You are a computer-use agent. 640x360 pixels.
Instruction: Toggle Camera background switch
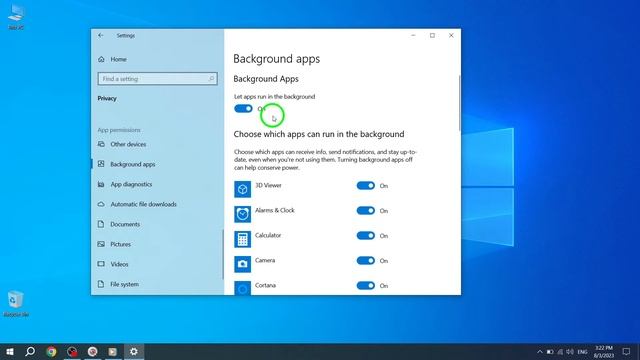click(x=366, y=260)
